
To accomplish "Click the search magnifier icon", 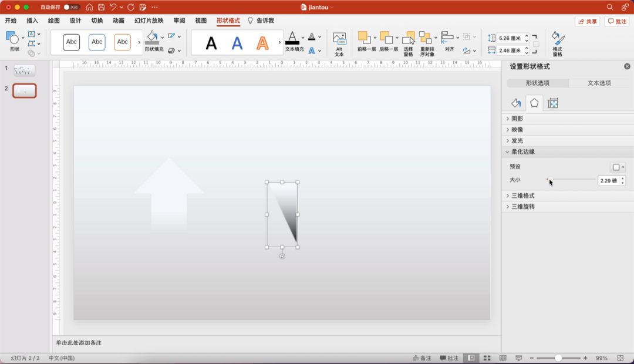I will (x=610, y=7).
